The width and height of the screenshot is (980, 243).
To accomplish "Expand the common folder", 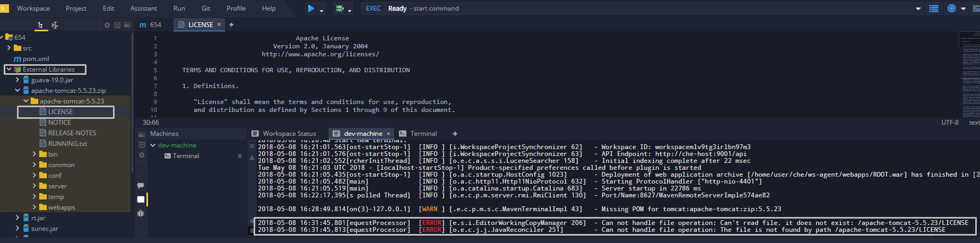I will [x=34, y=164].
